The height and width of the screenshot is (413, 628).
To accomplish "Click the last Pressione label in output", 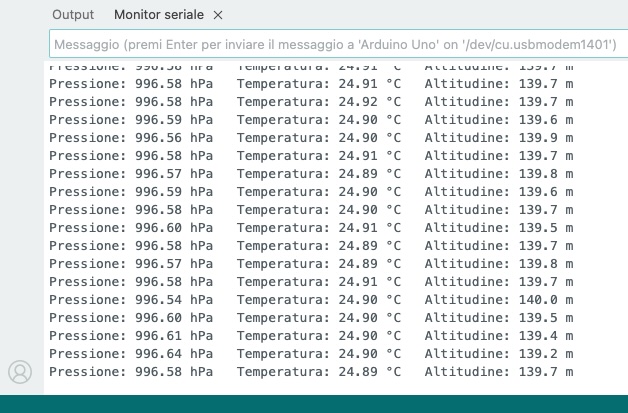I will (87, 371).
